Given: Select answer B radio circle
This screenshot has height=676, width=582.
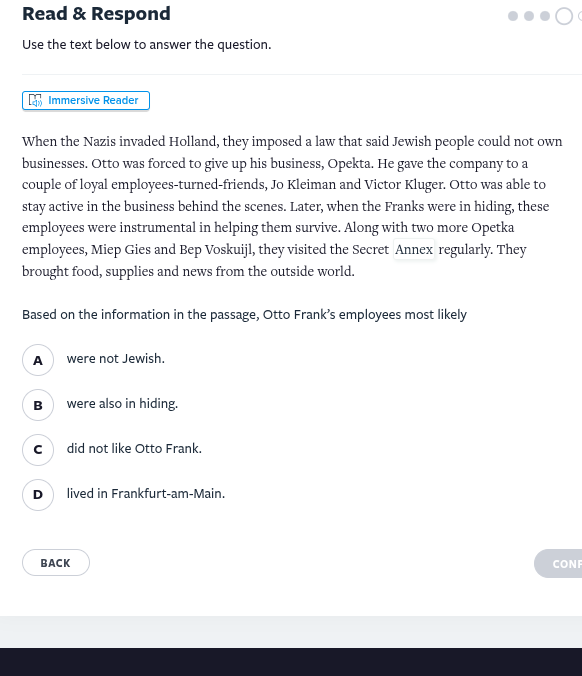Looking at the screenshot, I should pyautogui.click(x=38, y=405).
